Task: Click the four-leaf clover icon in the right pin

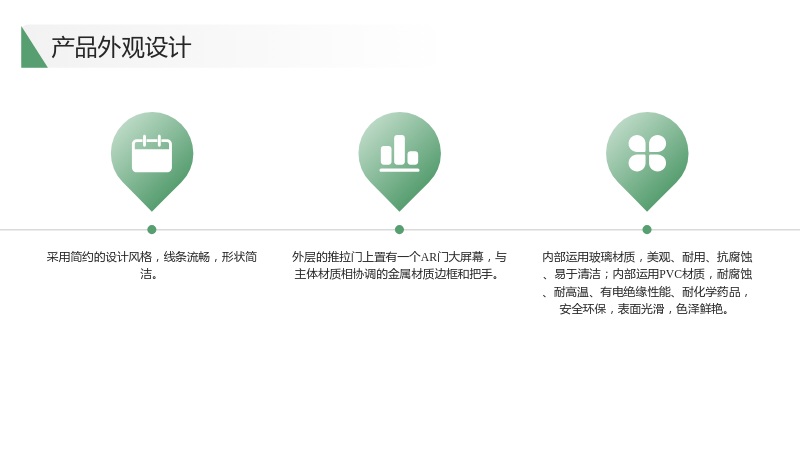Action: coord(647,153)
